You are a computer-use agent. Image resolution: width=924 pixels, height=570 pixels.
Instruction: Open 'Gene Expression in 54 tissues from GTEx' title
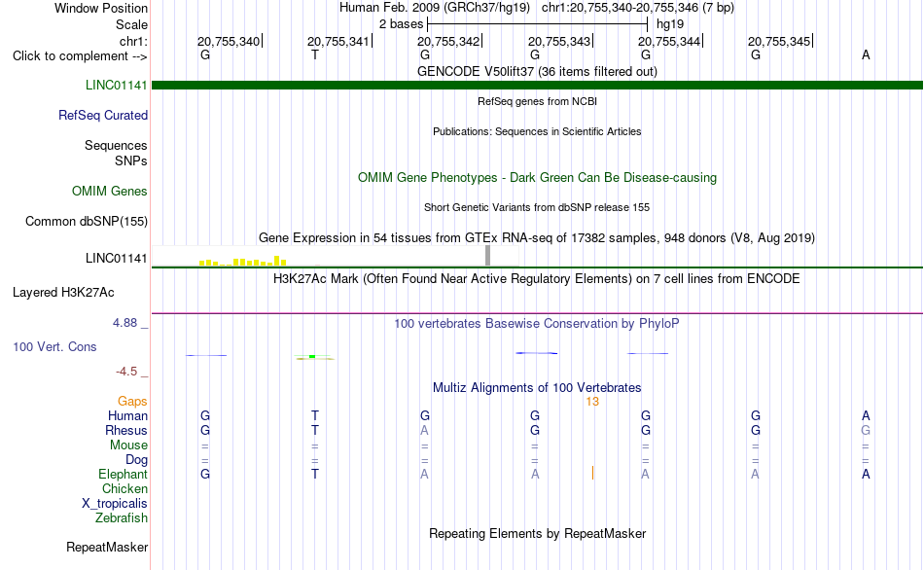coord(537,238)
